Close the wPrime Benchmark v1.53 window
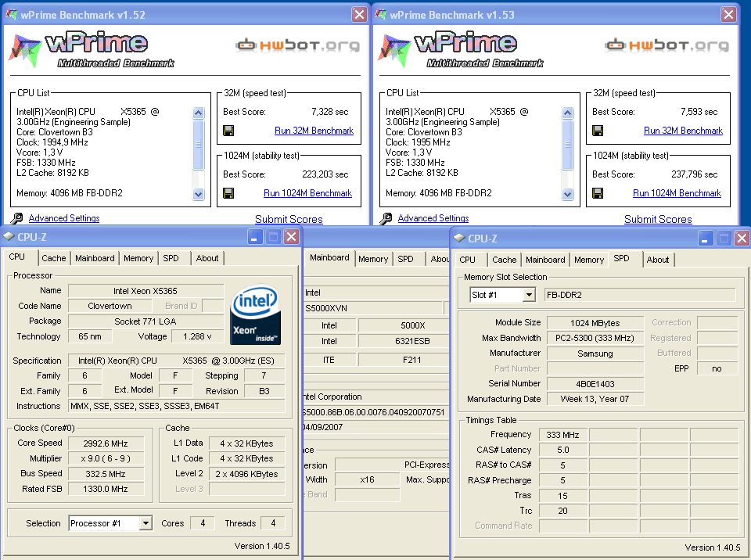 click(x=728, y=14)
